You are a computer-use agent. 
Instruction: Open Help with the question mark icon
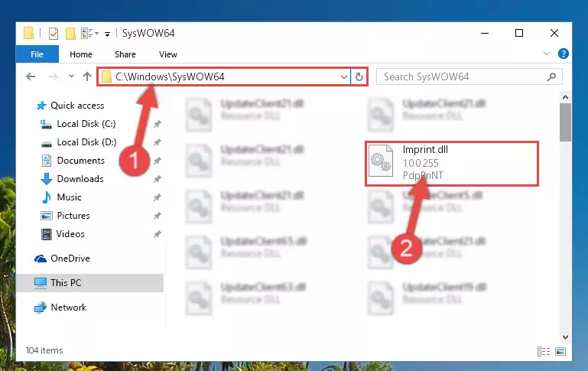(564, 54)
